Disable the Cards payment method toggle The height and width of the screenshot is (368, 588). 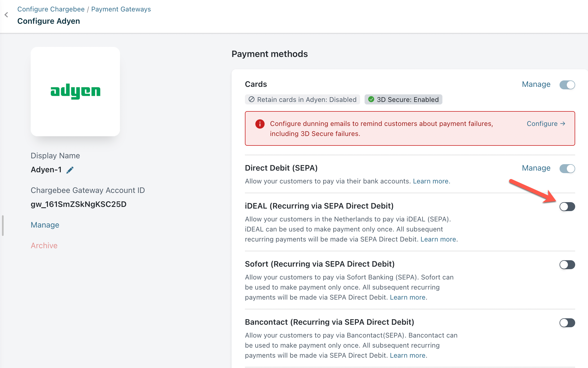[567, 85]
